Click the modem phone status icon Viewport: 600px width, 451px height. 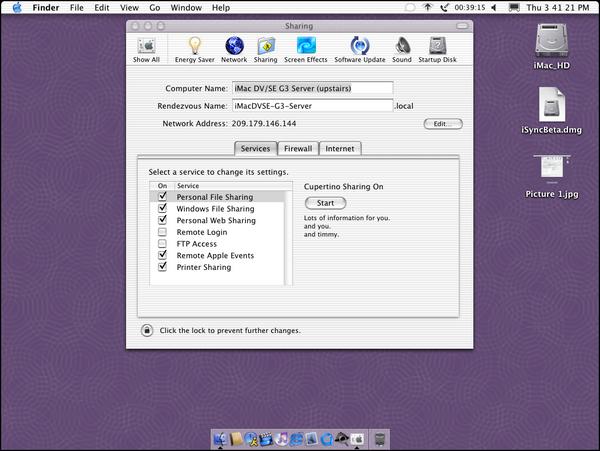point(444,7)
